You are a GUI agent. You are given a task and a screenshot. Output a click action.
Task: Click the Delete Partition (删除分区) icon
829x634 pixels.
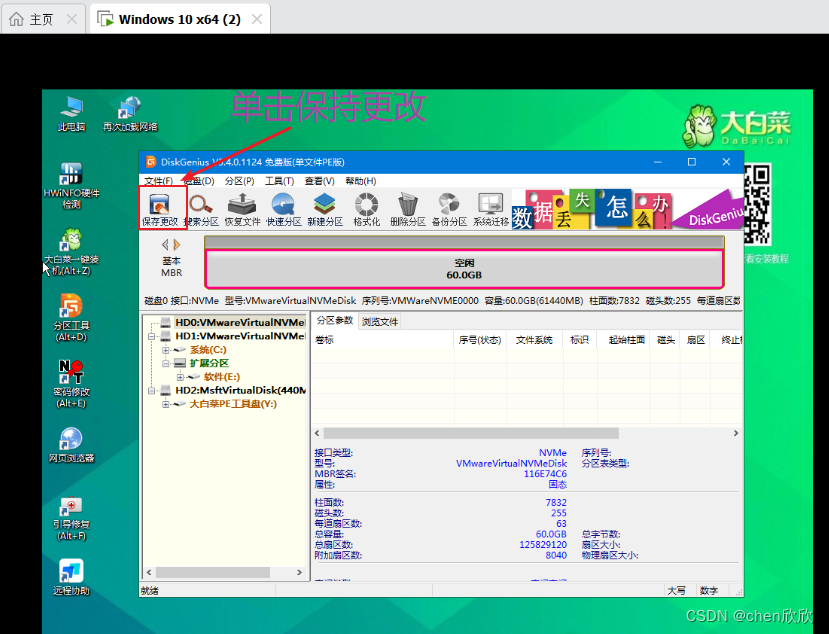(408, 209)
